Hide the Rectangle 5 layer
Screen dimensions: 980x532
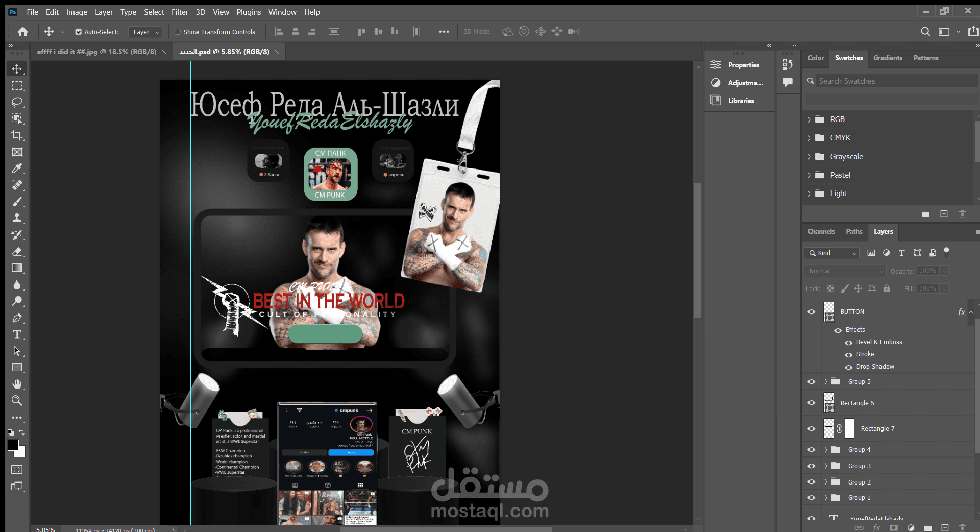[812, 403]
